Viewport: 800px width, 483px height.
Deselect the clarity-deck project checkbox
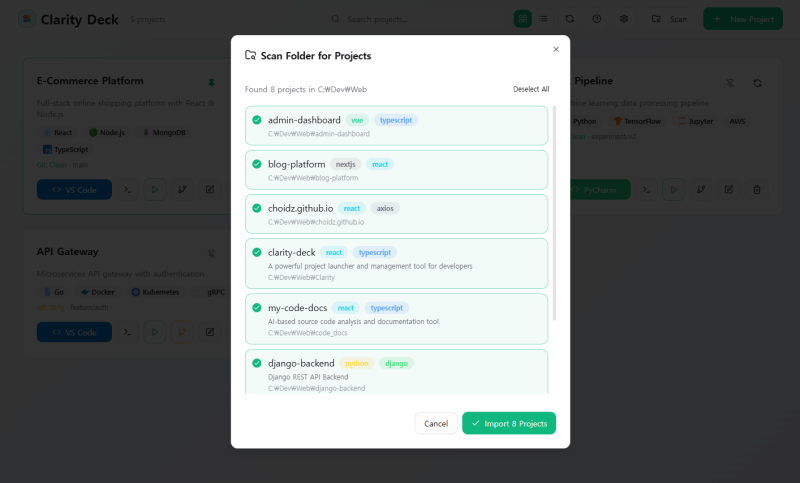tap(257, 252)
